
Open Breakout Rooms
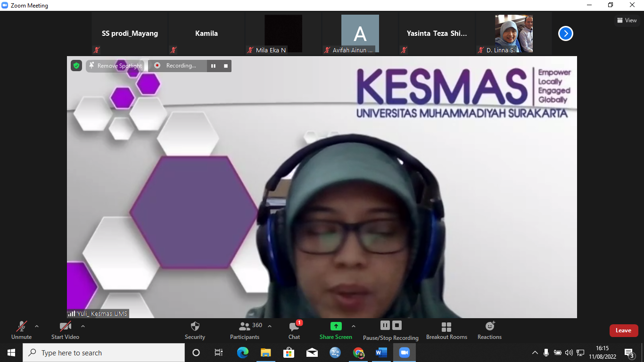pos(446,330)
